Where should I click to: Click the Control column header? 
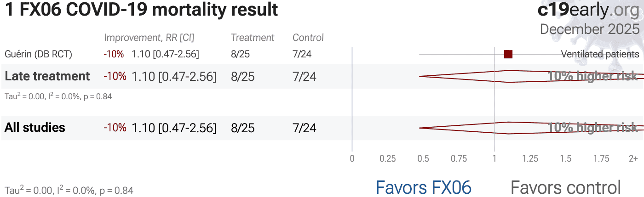tap(308, 38)
